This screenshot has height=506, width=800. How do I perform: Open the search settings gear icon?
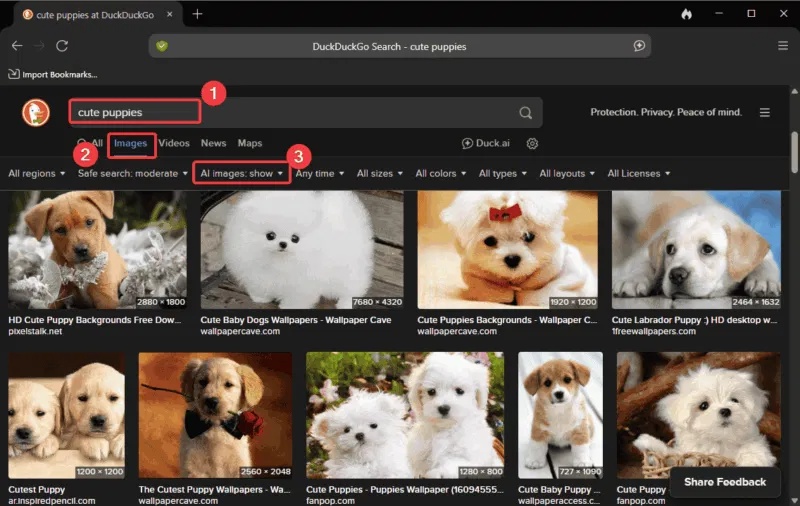(532, 143)
